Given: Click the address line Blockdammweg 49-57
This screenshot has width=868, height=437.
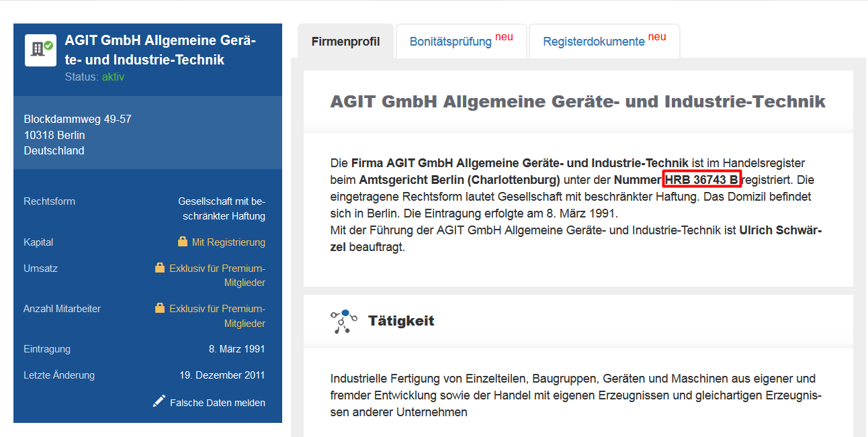Looking at the screenshot, I should (78, 119).
